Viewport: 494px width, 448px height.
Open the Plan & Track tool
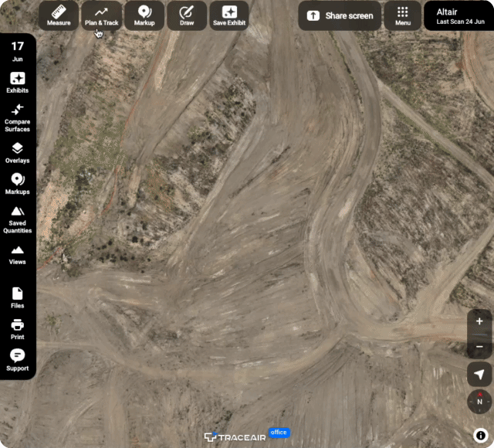(x=101, y=15)
